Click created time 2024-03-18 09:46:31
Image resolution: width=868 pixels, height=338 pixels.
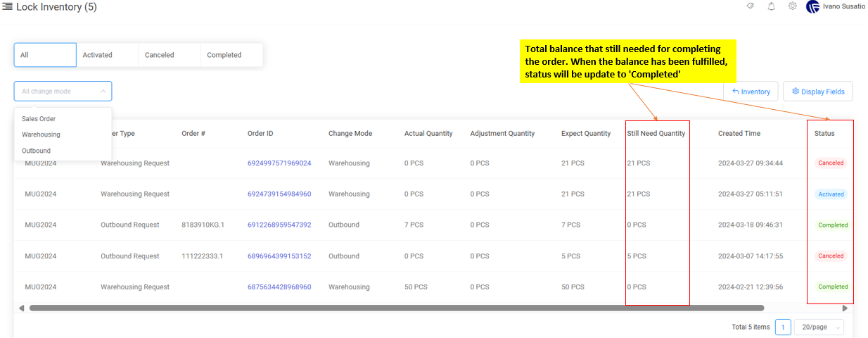pos(751,225)
